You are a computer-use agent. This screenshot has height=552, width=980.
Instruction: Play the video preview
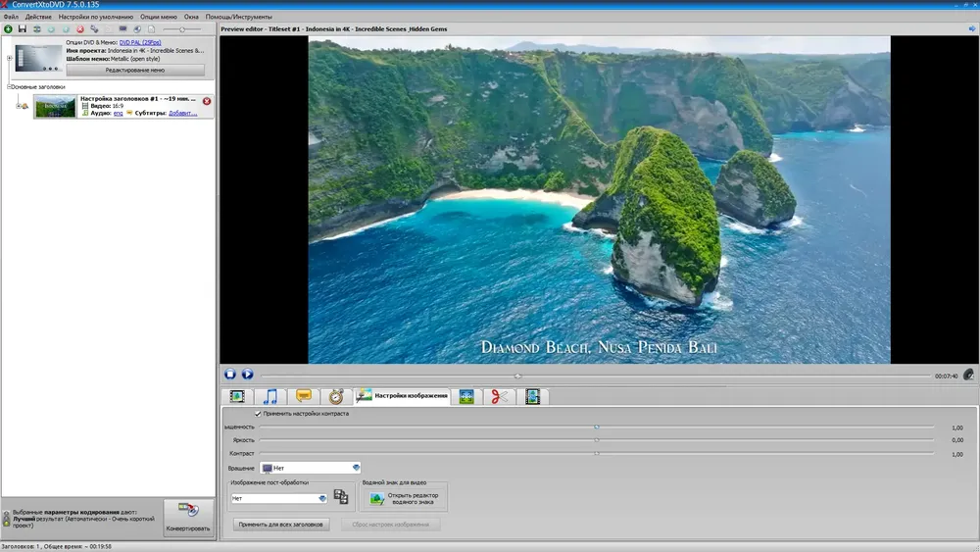tap(248, 374)
